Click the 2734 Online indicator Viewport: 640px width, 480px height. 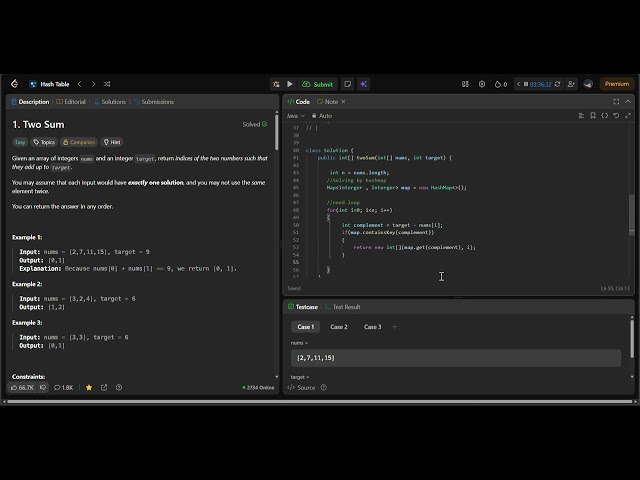[x=258, y=387]
